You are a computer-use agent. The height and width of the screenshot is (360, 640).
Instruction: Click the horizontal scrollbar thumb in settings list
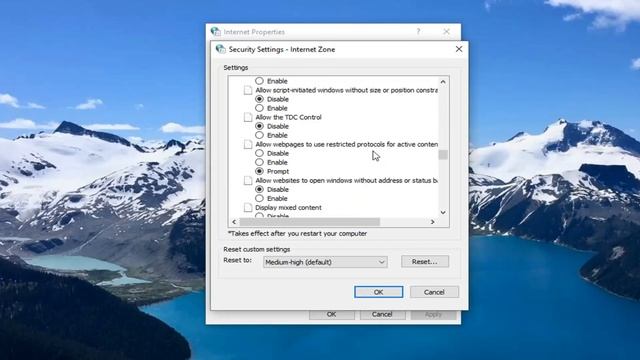(x=310, y=222)
